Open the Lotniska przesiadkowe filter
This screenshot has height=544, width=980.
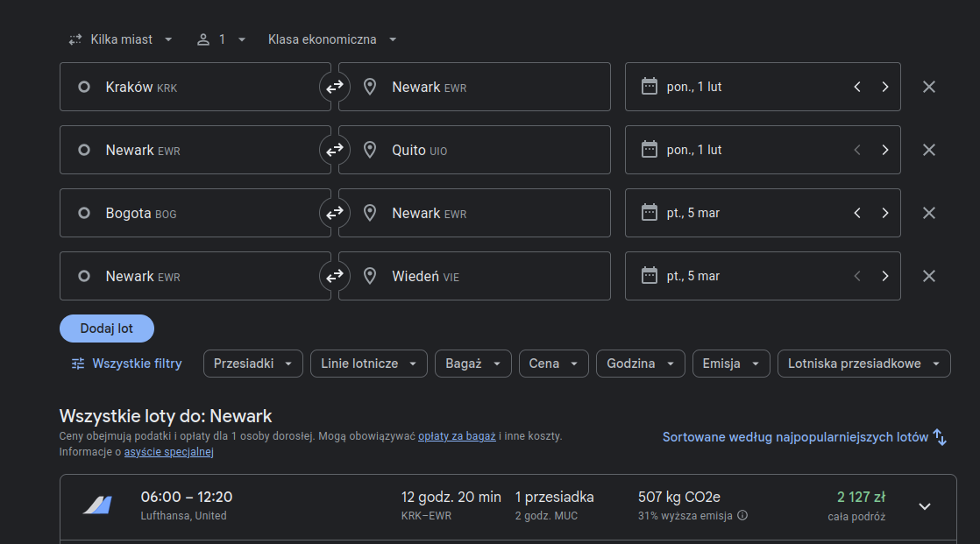pos(863,364)
